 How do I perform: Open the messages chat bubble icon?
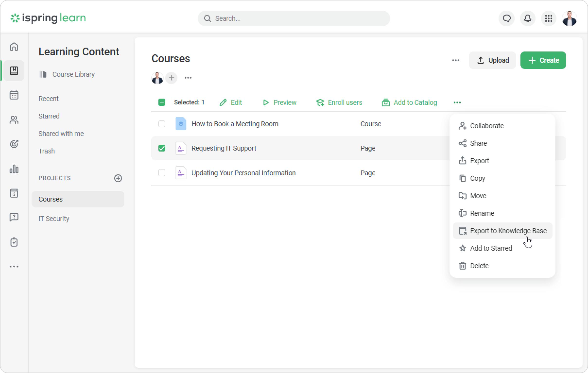click(x=507, y=18)
